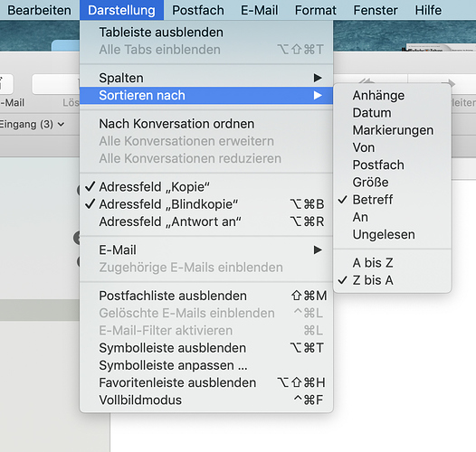Open the E-Mail menu in menu bar

pos(259,10)
